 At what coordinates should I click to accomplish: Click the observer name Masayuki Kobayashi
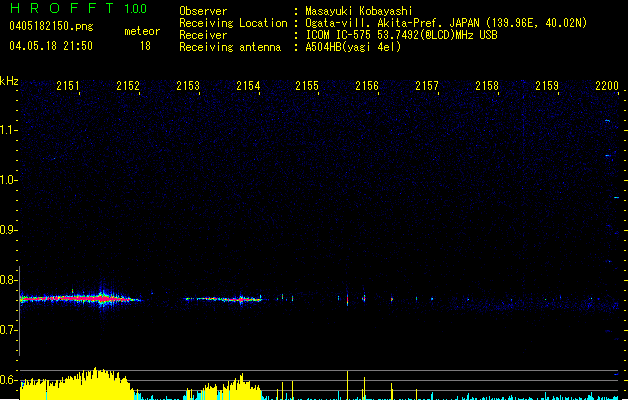[x=359, y=11]
